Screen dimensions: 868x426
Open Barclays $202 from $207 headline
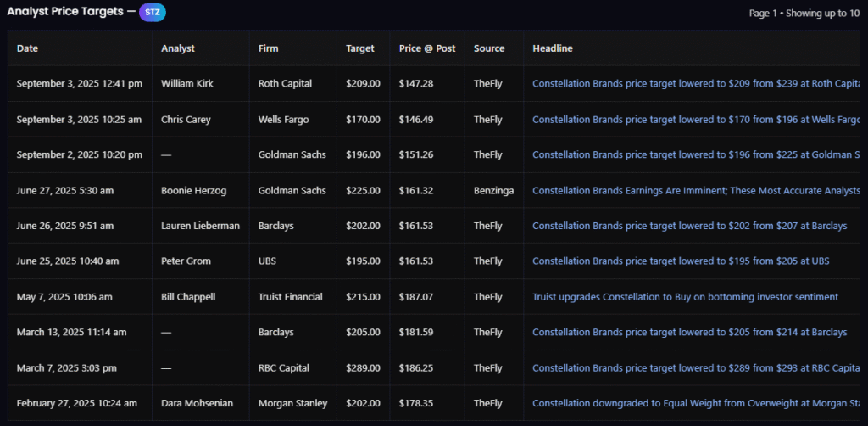coord(689,227)
